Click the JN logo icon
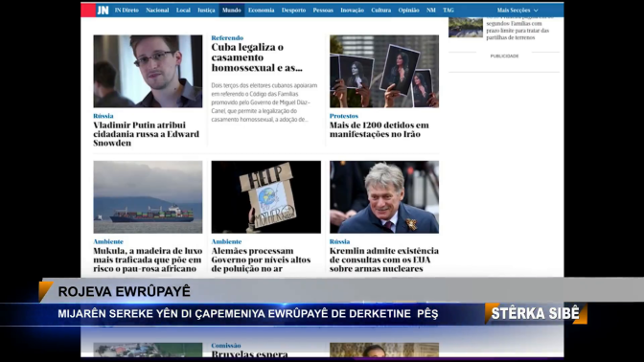The width and height of the screenshot is (644, 362). point(103,11)
